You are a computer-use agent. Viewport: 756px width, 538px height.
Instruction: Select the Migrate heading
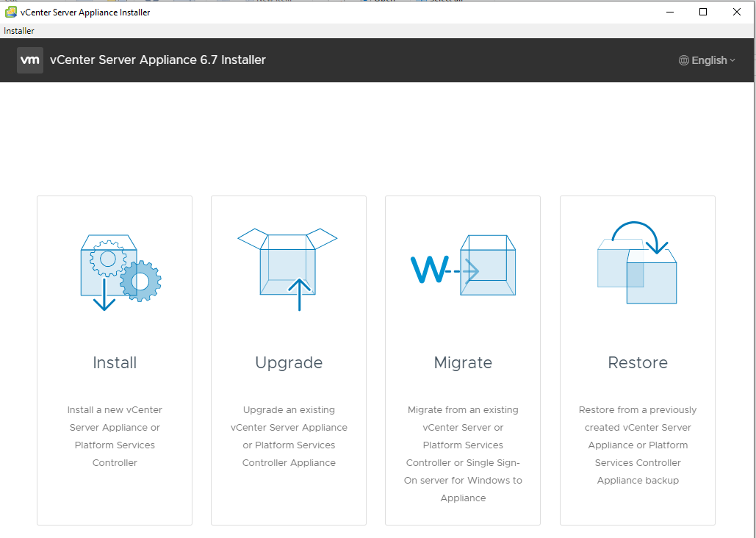point(463,362)
